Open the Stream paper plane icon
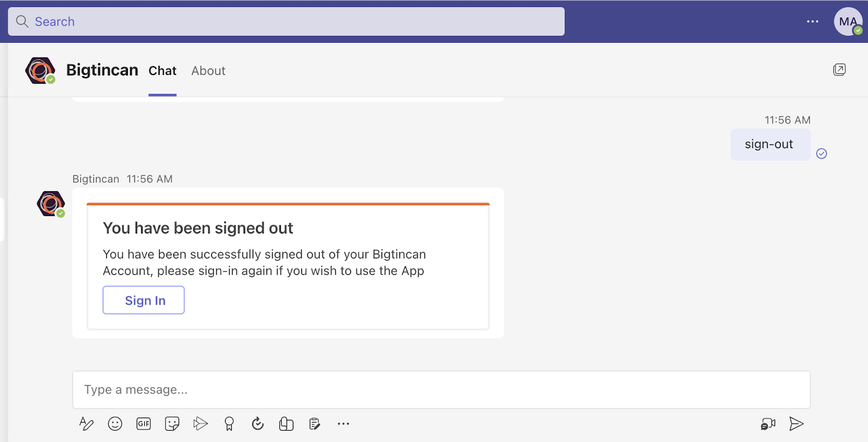The image size is (868, 442). pos(200,424)
